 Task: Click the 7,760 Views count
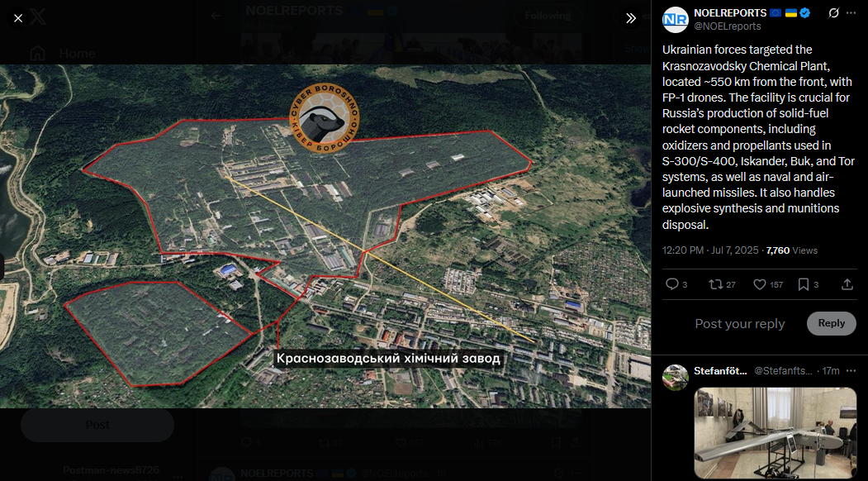(792, 250)
